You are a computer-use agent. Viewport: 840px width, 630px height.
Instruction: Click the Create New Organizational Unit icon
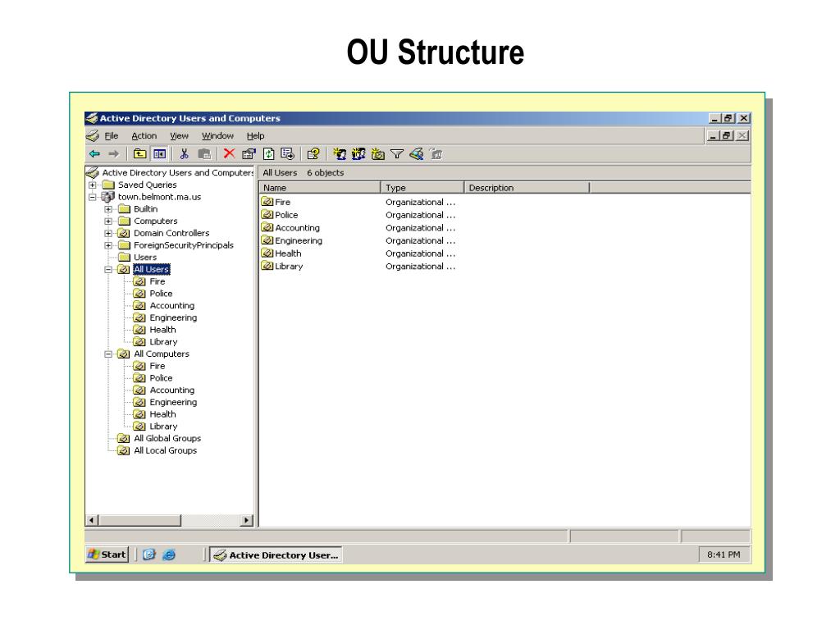(377, 154)
